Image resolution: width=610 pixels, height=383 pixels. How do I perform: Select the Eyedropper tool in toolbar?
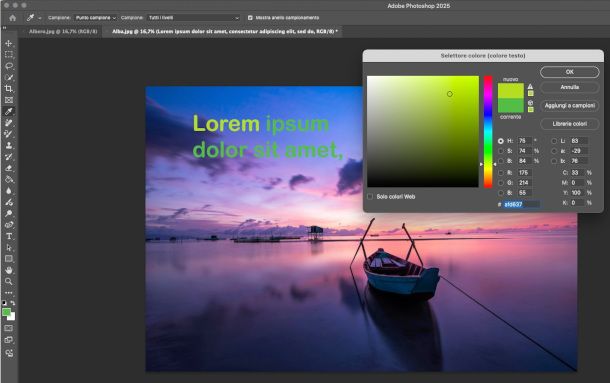tap(9, 111)
